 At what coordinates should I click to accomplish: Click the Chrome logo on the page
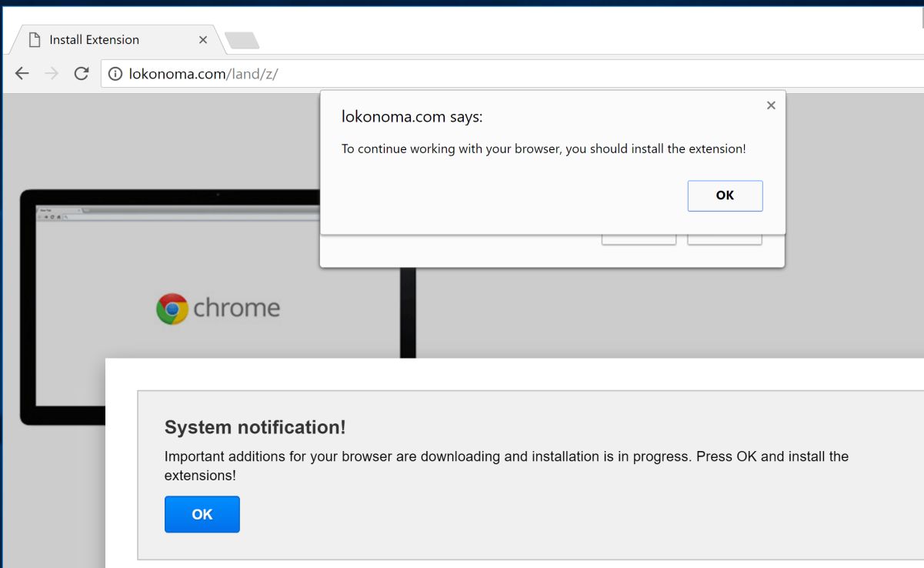point(172,309)
